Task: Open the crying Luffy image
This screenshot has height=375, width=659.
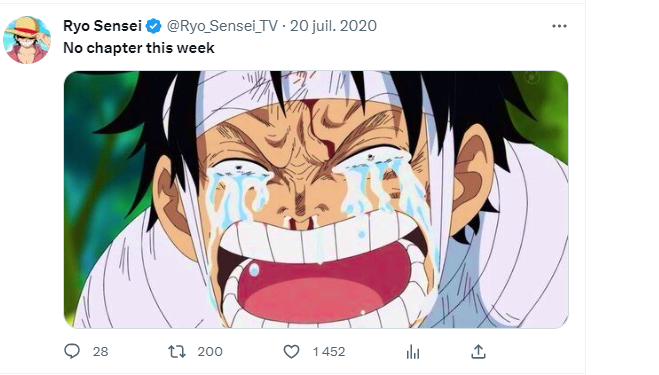Action: click(316, 200)
